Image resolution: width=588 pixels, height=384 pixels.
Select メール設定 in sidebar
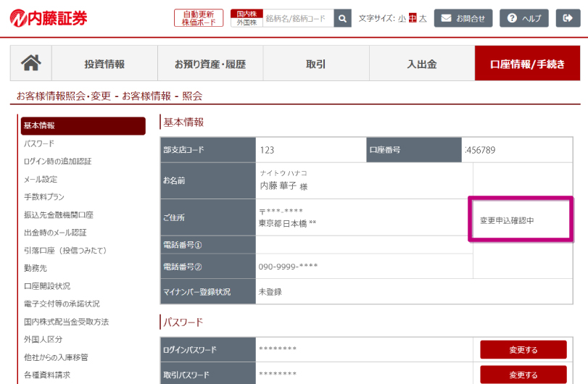pyautogui.click(x=41, y=179)
